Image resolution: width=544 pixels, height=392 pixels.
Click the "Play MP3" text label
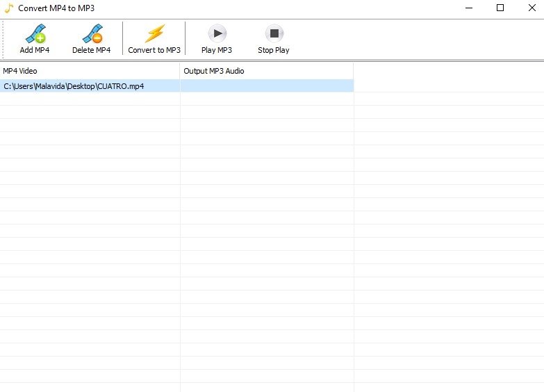(x=217, y=50)
